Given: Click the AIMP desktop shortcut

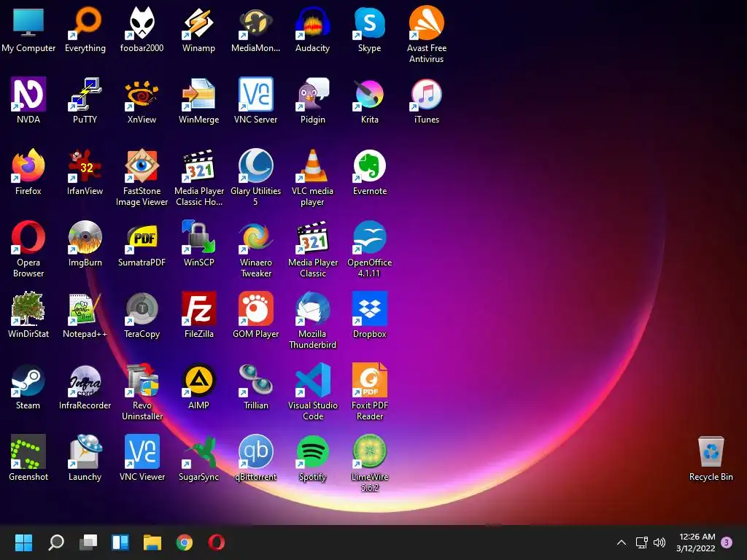Looking at the screenshot, I should point(198,380).
